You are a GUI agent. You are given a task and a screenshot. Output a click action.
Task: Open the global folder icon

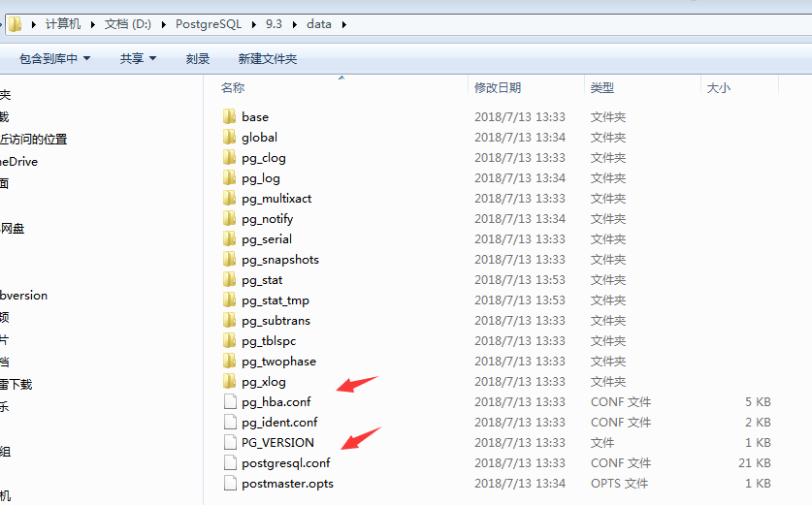click(229, 137)
